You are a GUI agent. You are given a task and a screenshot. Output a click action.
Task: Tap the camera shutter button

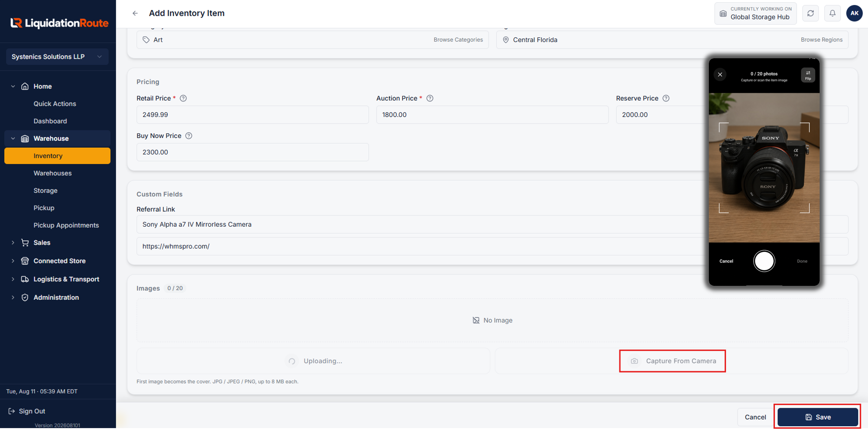pyautogui.click(x=764, y=261)
